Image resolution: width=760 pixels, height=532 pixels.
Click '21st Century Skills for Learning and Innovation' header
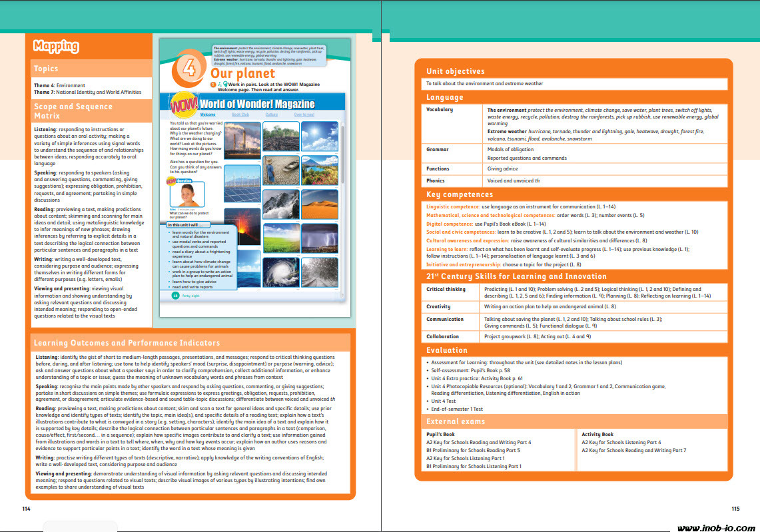(x=516, y=276)
